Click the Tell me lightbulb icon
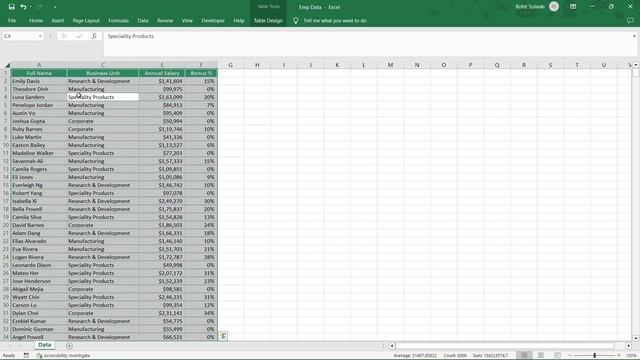Image resolution: width=640 pixels, height=360 pixels. pyautogui.click(x=296, y=20)
